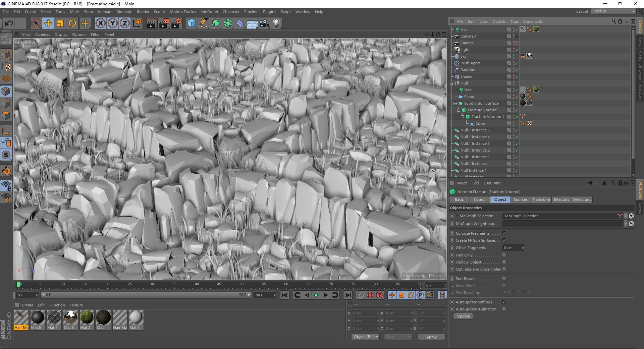The height and width of the screenshot is (349, 644).
Task: Select the Move tool
Action: coord(48,23)
